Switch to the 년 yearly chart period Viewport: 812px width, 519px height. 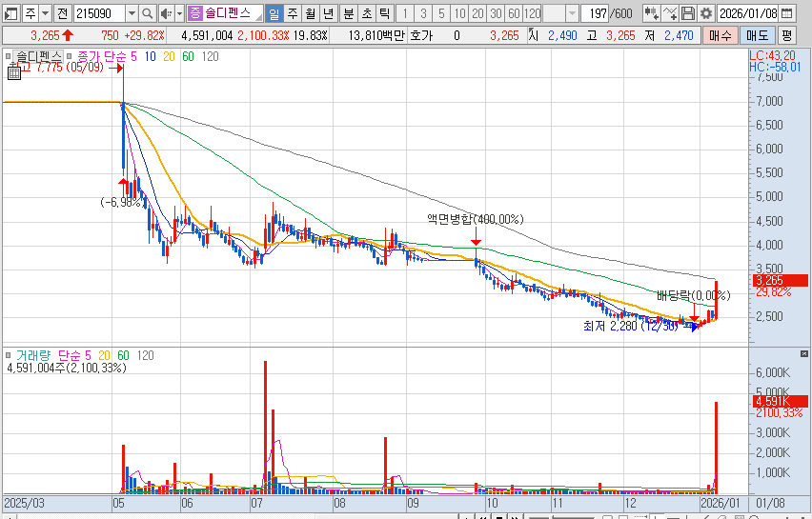coord(328,13)
